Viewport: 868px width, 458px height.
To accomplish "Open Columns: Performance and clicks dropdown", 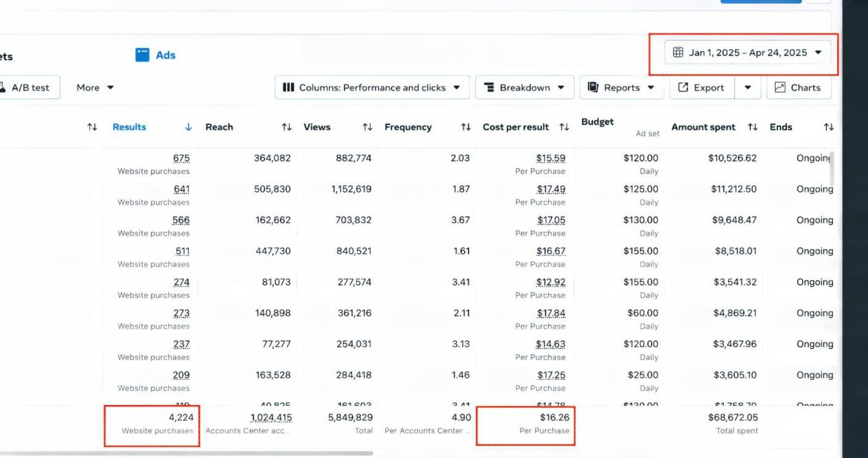I will click(372, 87).
